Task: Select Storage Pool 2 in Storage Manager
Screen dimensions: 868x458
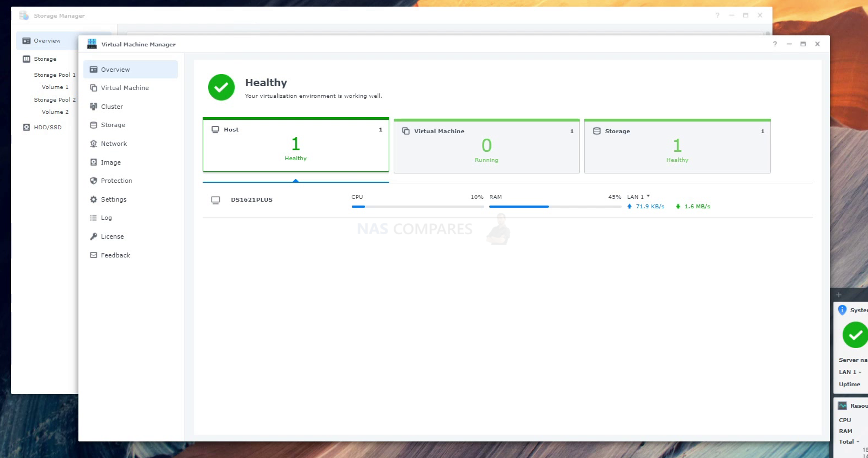Action: pyautogui.click(x=55, y=100)
